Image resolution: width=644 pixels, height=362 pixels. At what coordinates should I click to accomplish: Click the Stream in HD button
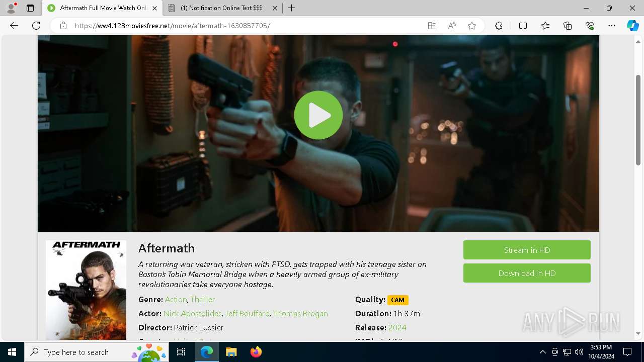(527, 250)
